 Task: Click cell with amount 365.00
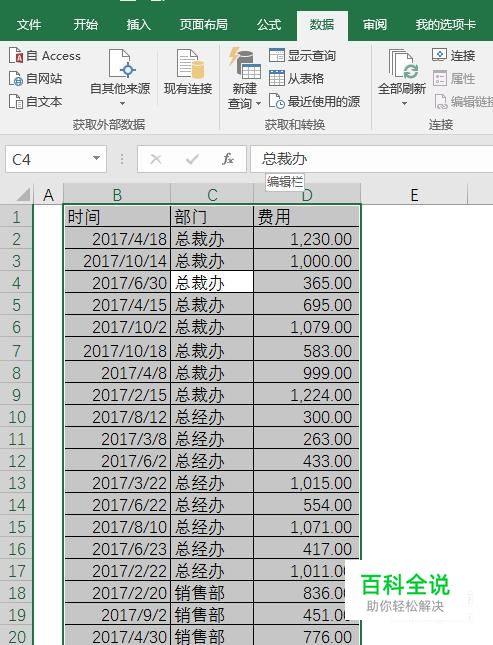[307, 283]
